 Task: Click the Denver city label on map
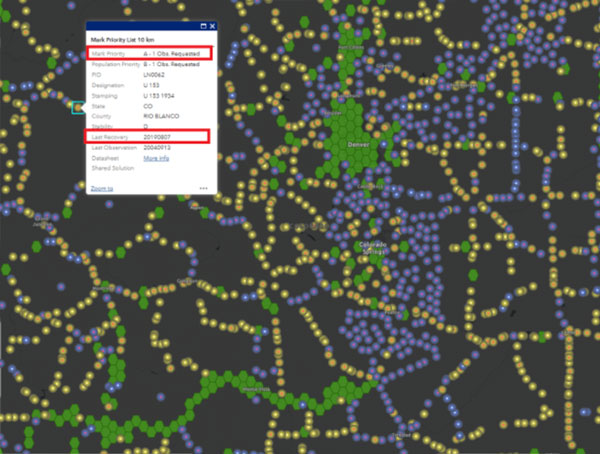[357, 143]
